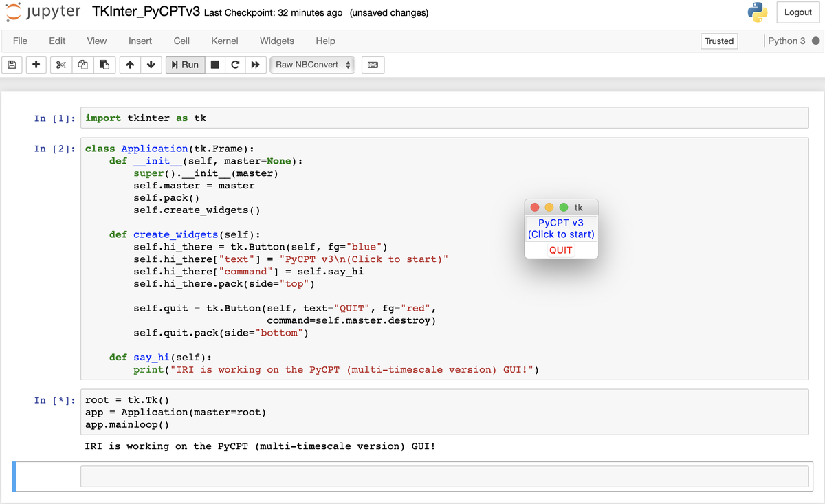The image size is (825, 504).
Task: Click the PyCPT v3 start button in tk window
Action: (561, 228)
